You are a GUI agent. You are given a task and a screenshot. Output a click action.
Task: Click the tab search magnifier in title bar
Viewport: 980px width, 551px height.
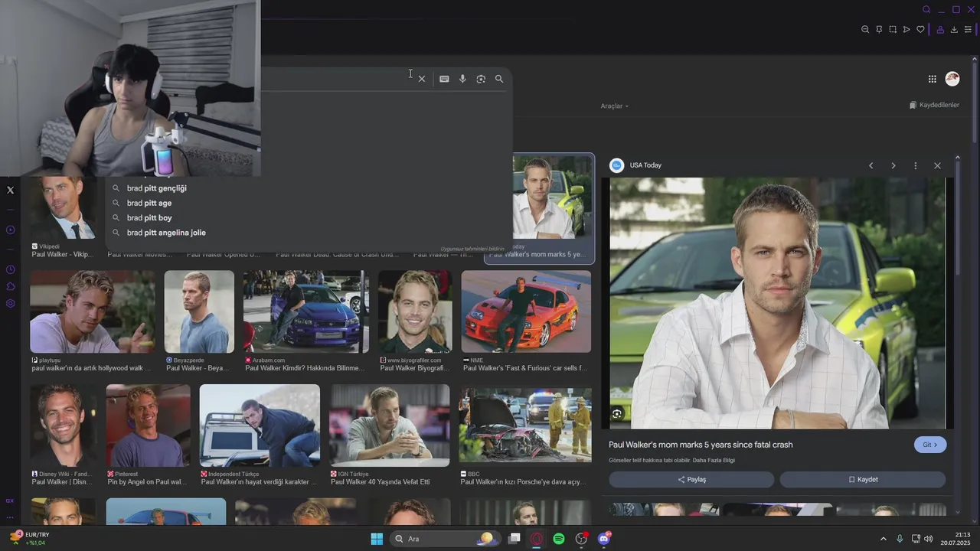click(926, 10)
